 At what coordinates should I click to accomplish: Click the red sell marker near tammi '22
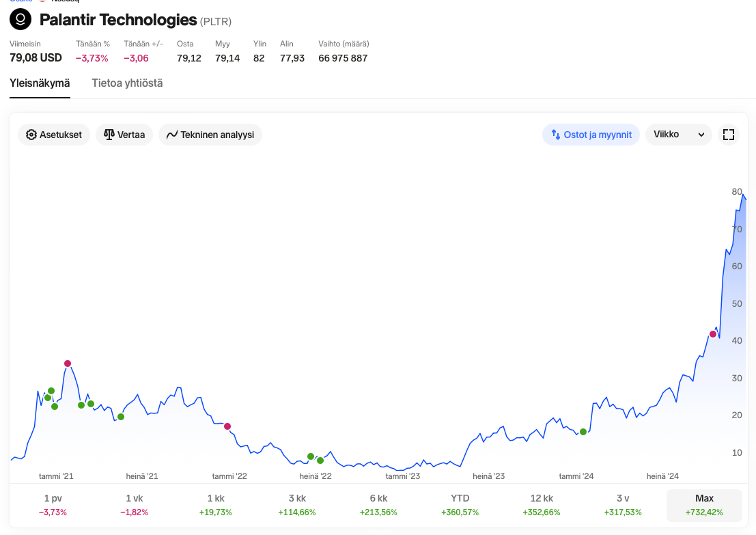pos(227,426)
